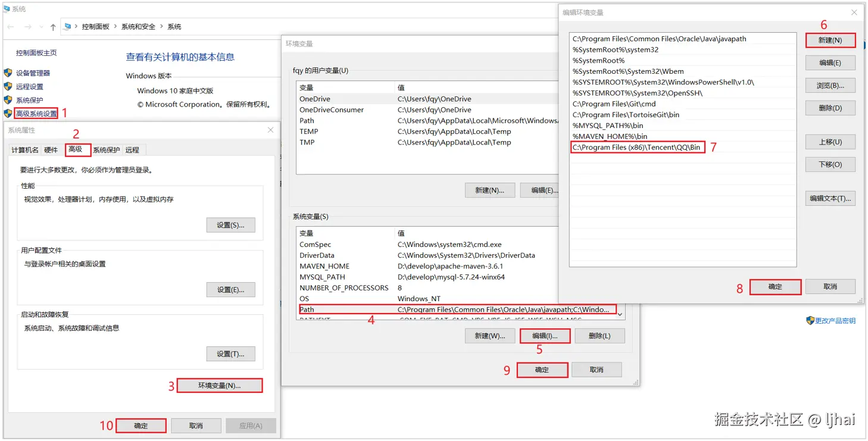Open 设备管理器 link
Viewport: 868px width, 441px height.
[33, 73]
